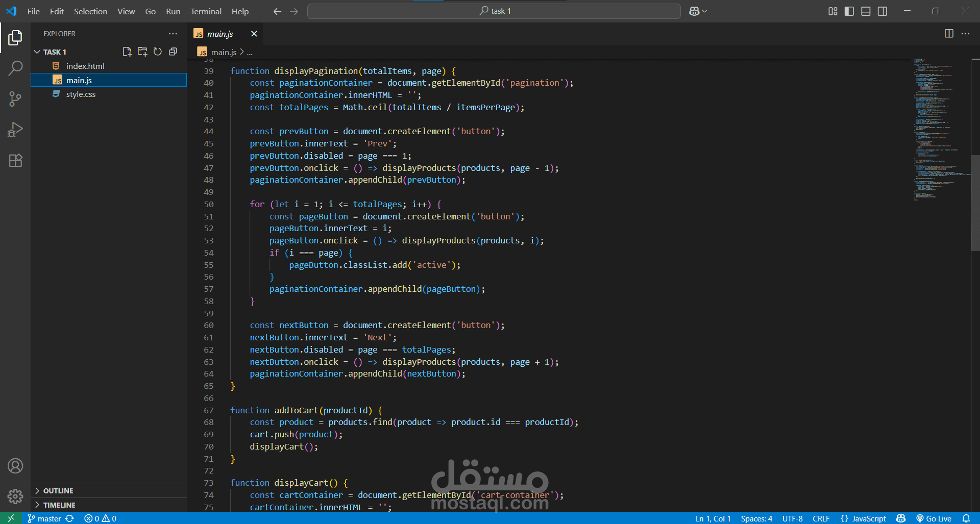980x524 pixels.
Task: Open index.html in the Explorer
Action: coord(109,66)
